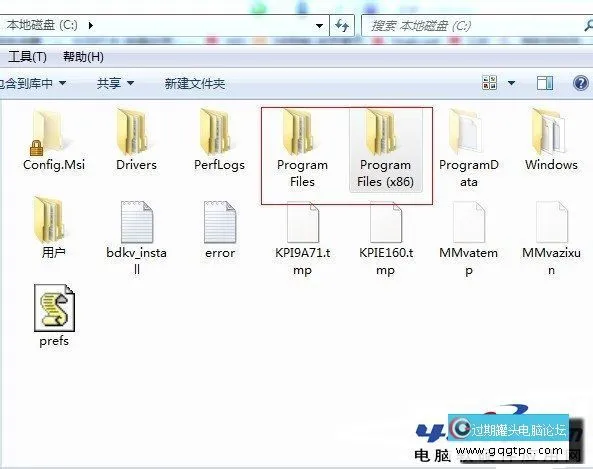
Task: Open the Drivers folder icon
Action: (132, 132)
